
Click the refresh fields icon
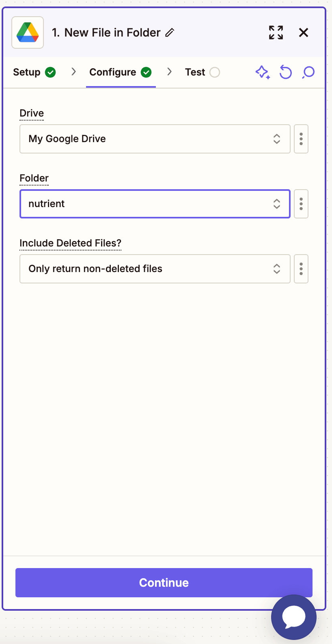(285, 72)
